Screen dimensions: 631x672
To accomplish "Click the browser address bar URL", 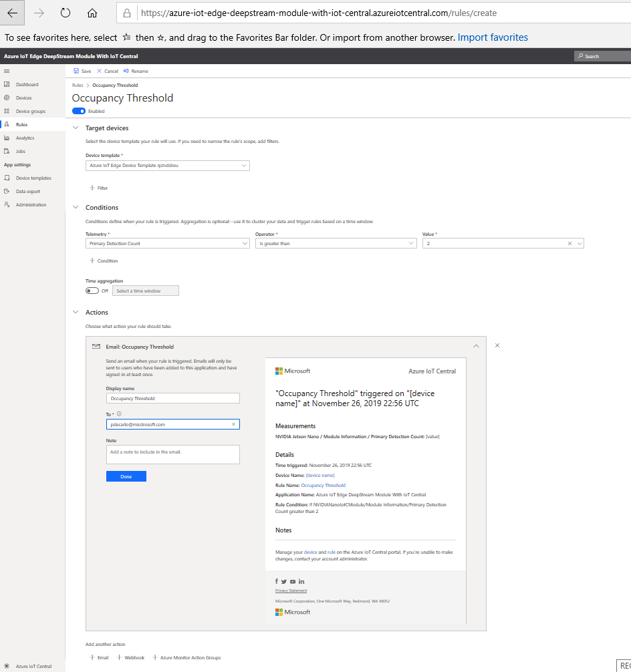I will (x=319, y=13).
